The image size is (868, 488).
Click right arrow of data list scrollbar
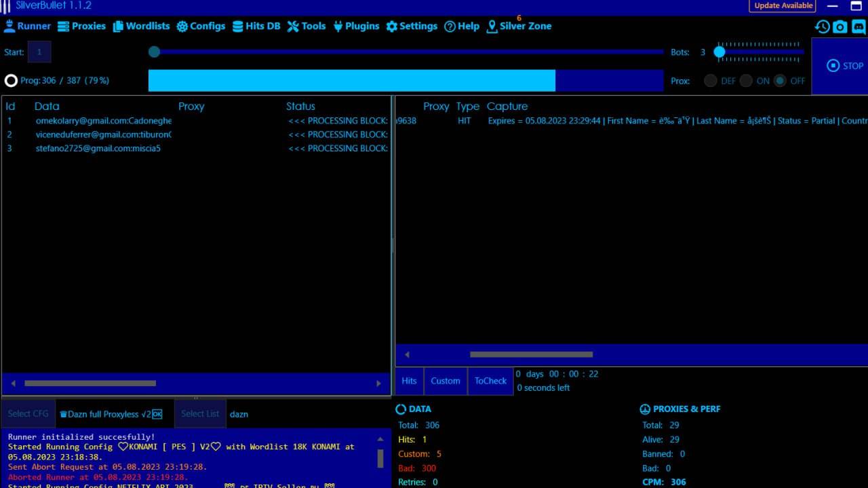point(378,383)
